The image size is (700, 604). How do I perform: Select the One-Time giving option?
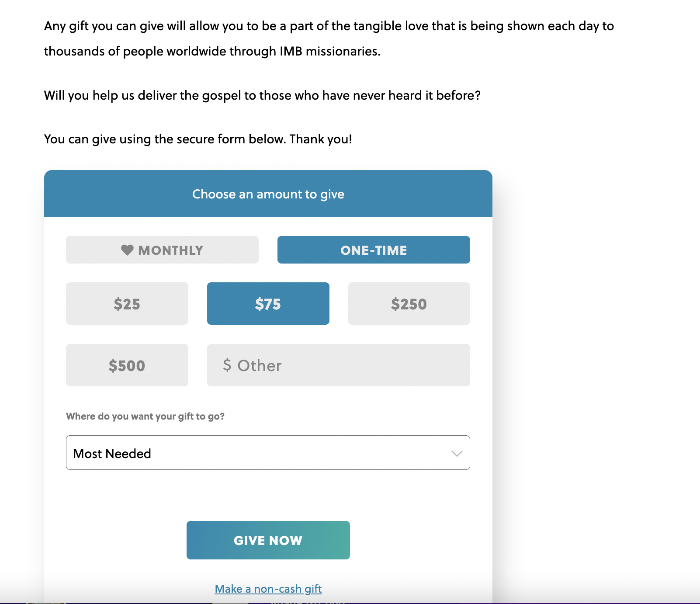tap(374, 250)
